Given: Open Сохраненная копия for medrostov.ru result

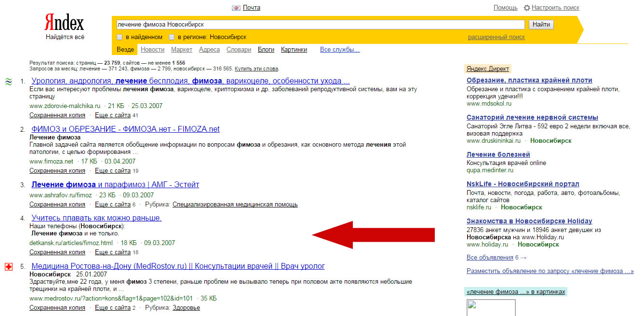Looking at the screenshot, I should pos(57,308).
